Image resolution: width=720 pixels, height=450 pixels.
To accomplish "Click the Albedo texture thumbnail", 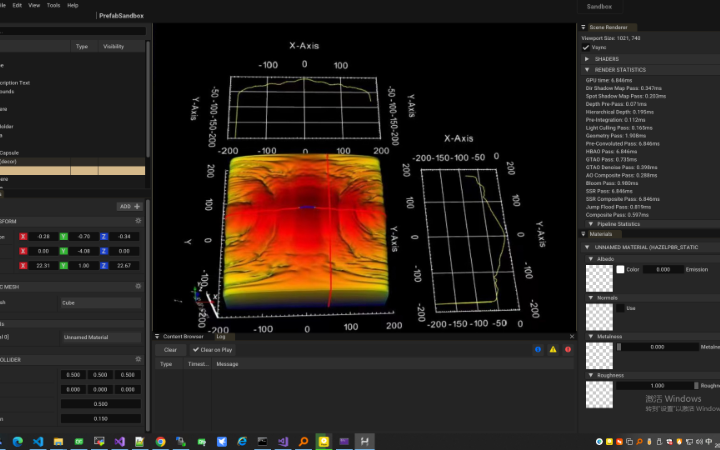I will pos(599,278).
